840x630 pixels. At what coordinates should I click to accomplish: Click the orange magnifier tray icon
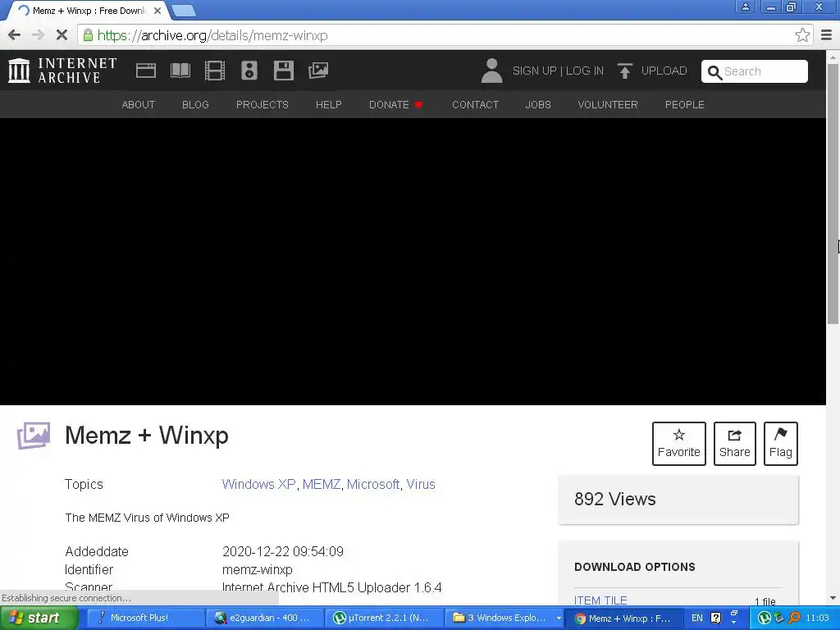coord(794,619)
